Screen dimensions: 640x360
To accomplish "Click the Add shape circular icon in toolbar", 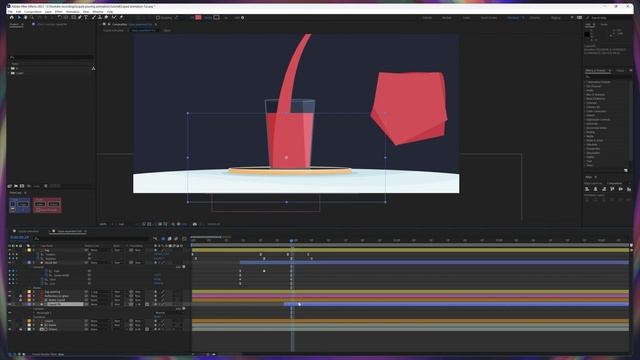I will tap(242, 18).
